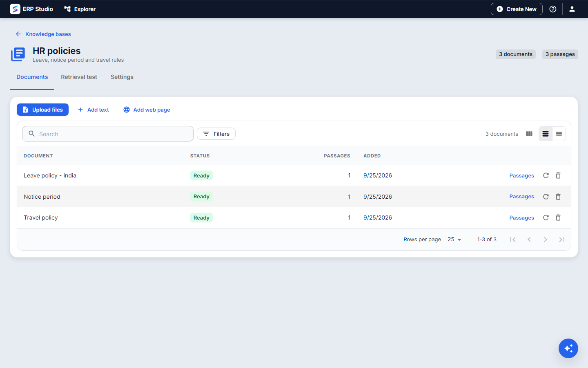Delete the Leave policy - India document
Image resolution: width=588 pixels, height=368 pixels.
click(x=558, y=175)
